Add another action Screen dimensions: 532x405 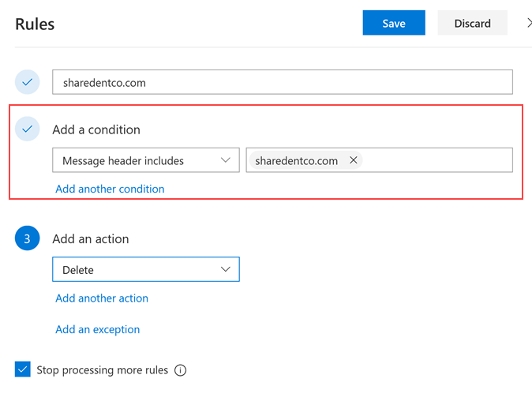[102, 298]
